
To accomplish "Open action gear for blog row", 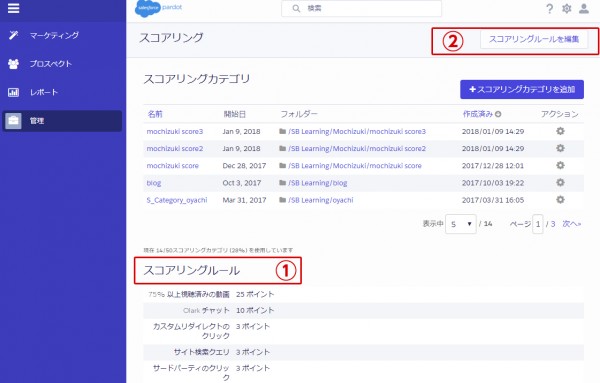I will pyautogui.click(x=560, y=183).
